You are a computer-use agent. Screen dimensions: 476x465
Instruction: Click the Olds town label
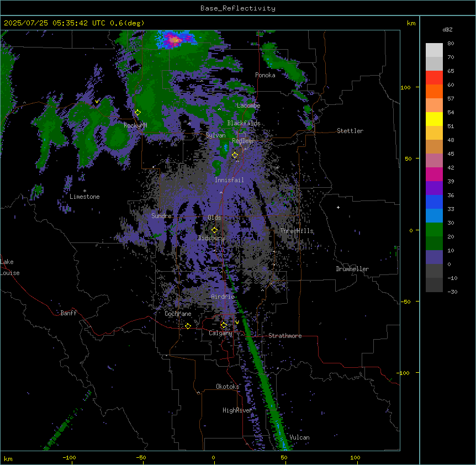click(x=214, y=218)
